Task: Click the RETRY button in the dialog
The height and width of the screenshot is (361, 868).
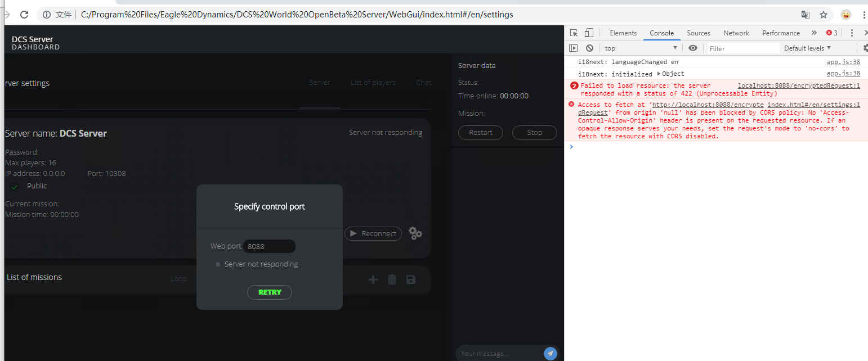Action: tap(270, 292)
